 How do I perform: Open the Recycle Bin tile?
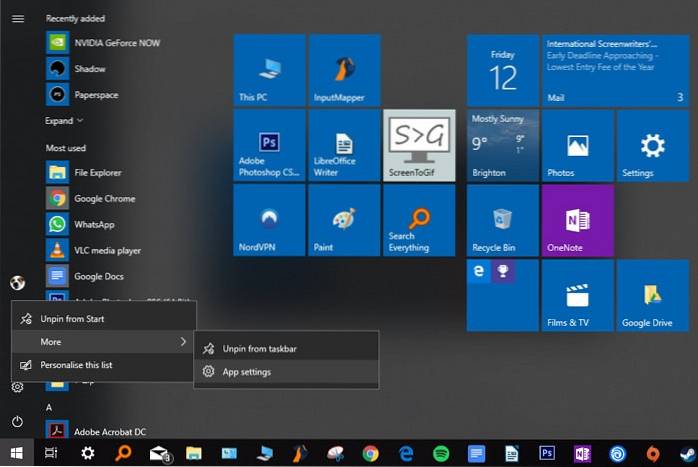click(x=502, y=221)
